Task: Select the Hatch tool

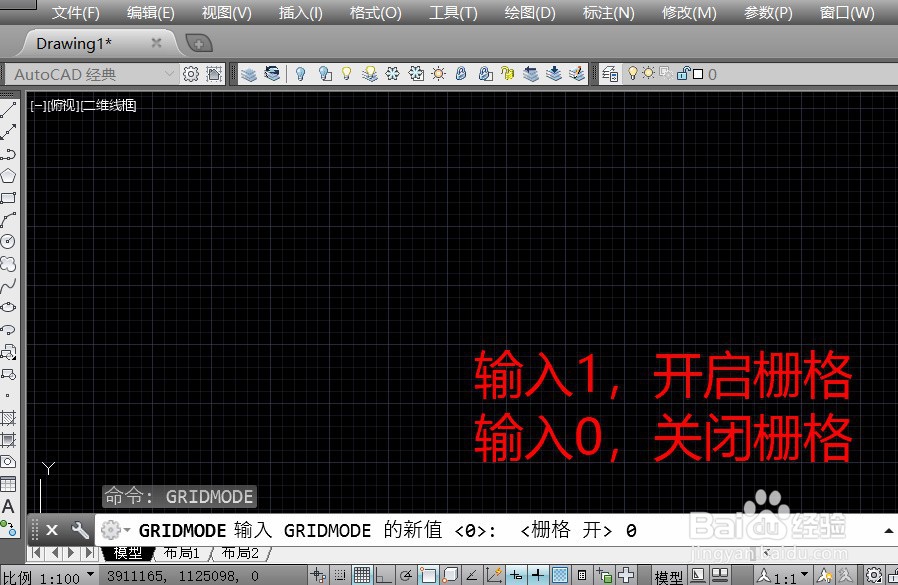Action: (8, 418)
